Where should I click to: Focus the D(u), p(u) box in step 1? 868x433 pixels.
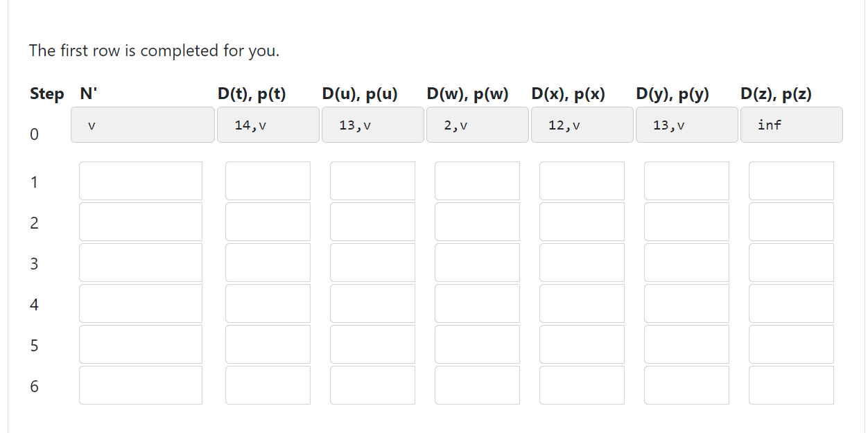click(x=372, y=181)
